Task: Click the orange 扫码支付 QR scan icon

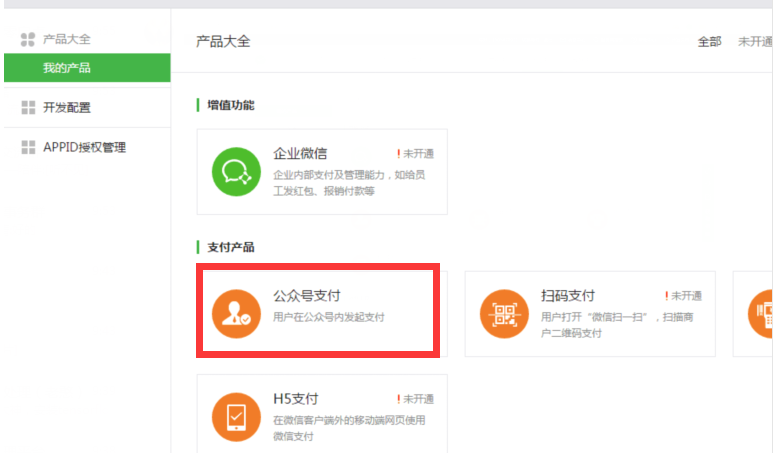Action: 505,313
